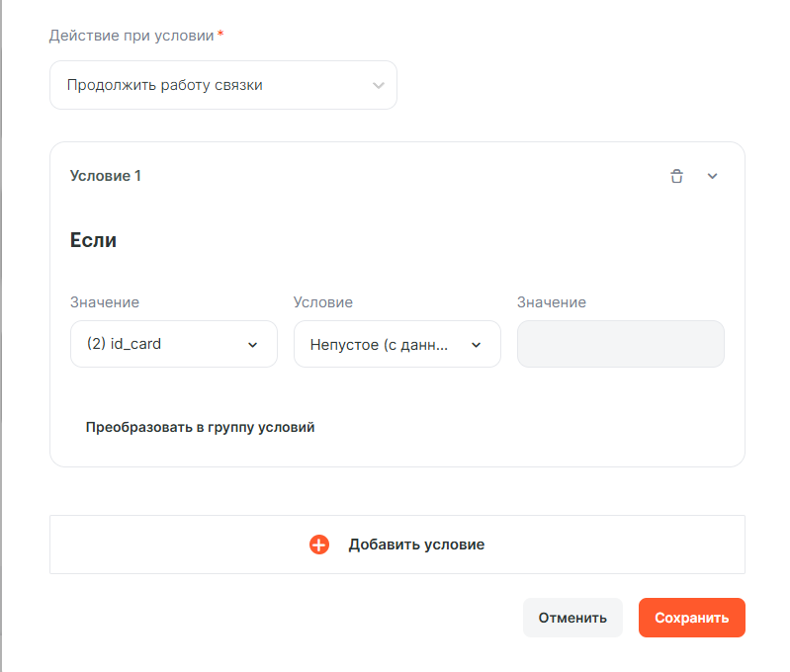Click the orange plus icon
Screen dimensions: 790x672
(x=319, y=545)
